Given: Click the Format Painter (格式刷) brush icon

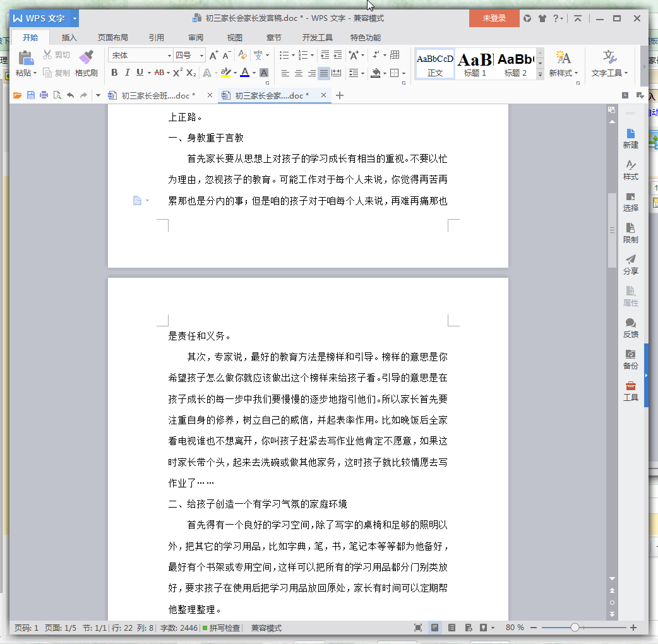Looking at the screenshot, I should tap(87, 57).
